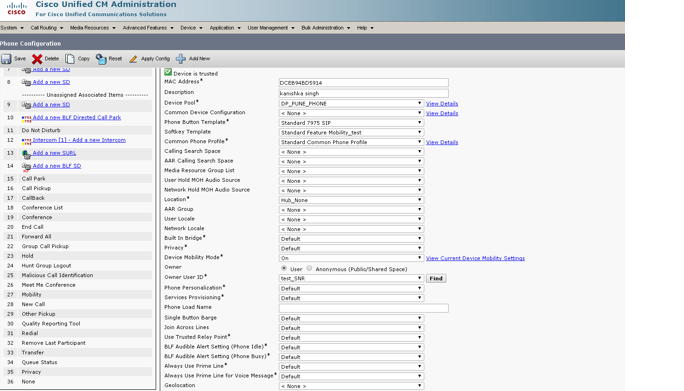Open the Call Routing menu
Screen dimensions: 684x391
point(47,27)
